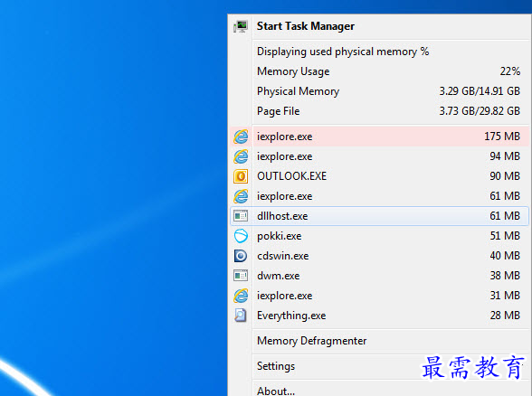Click the 28 MB memory value
This screenshot has width=532, height=396.
(x=505, y=315)
